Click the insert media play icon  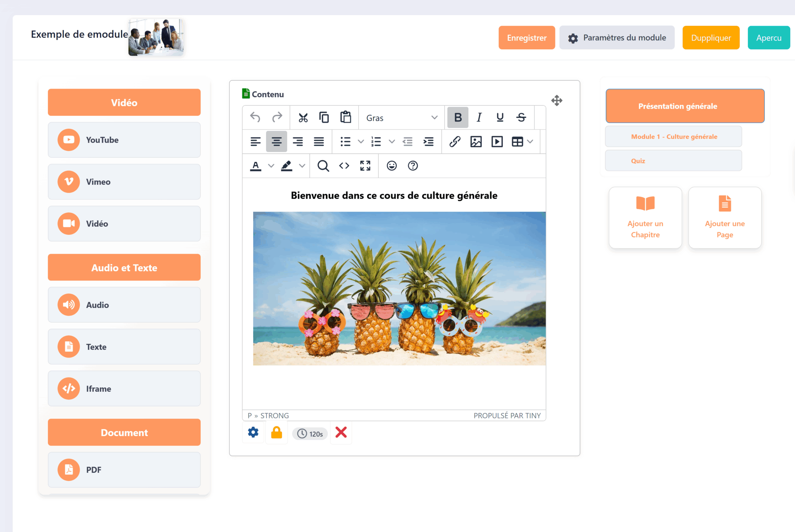(x=497, y=142)
